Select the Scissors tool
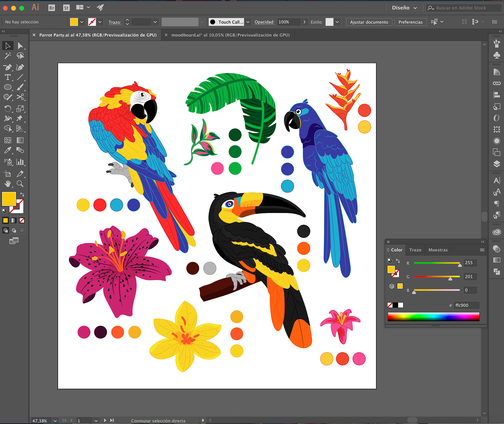 click(20, 97)
